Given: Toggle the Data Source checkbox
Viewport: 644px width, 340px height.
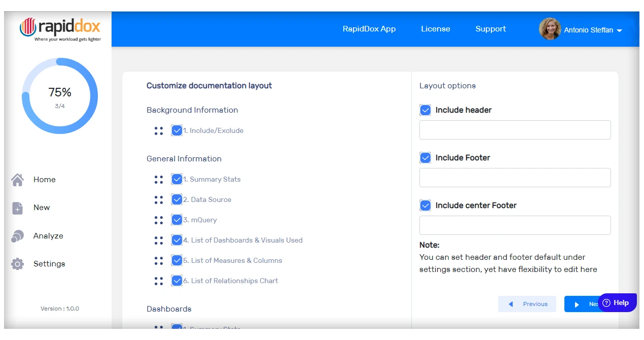Looking at the screenshot, I should (x=176, y=199).
